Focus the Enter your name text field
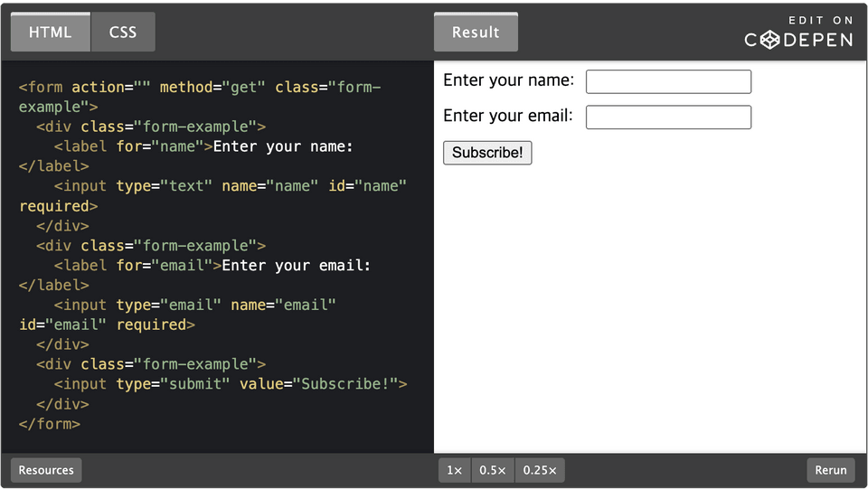Screen dimensions: 868x489 (x=668, y=82)
